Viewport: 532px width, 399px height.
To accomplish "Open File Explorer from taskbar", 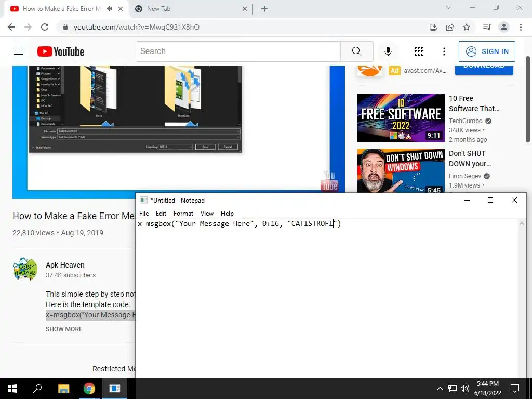I will tap(63, 389).
